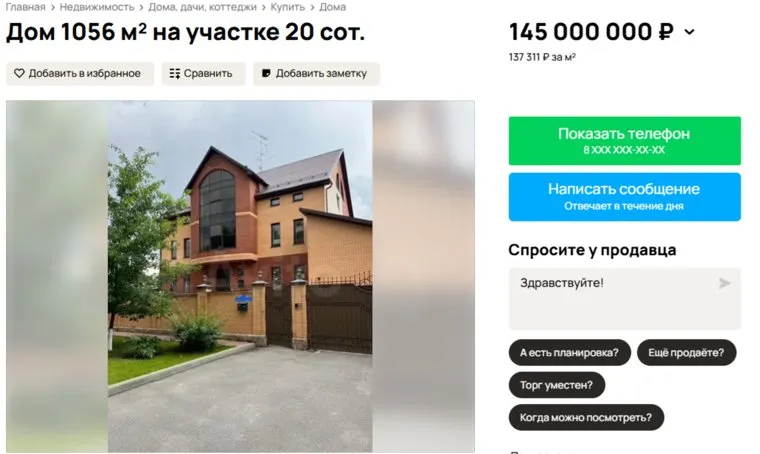Click the heart icon for favorites

[19, 74]
